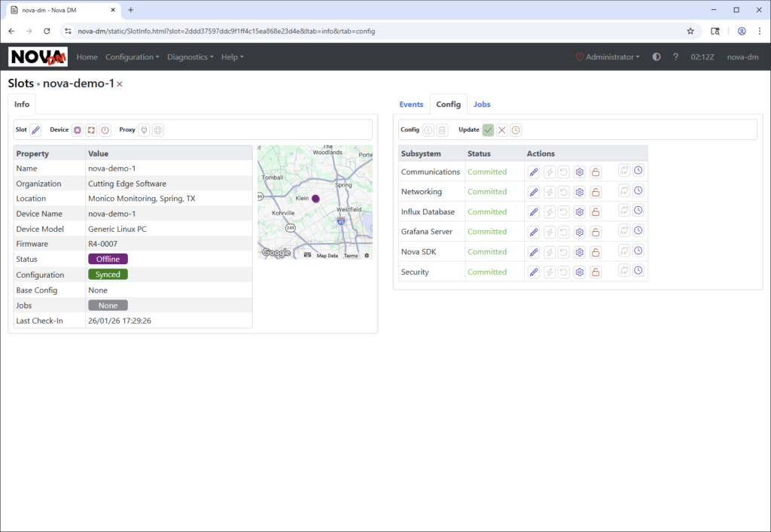771x532 pixels.
Task: Toggle the lock for Influx Database
Action: 595,212
